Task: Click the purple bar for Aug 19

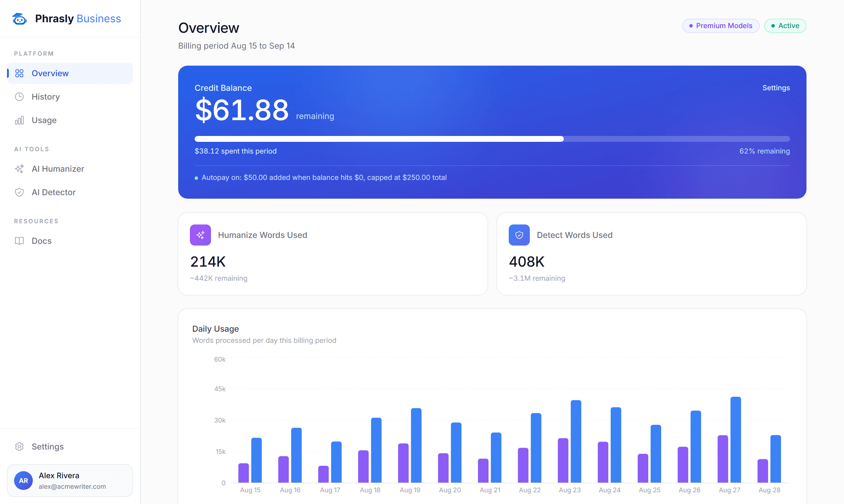Action: tap(403, 463)
